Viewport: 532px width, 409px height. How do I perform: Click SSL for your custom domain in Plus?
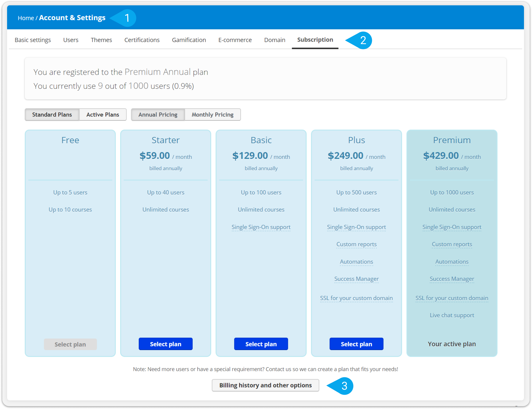[x=357, y=298]
